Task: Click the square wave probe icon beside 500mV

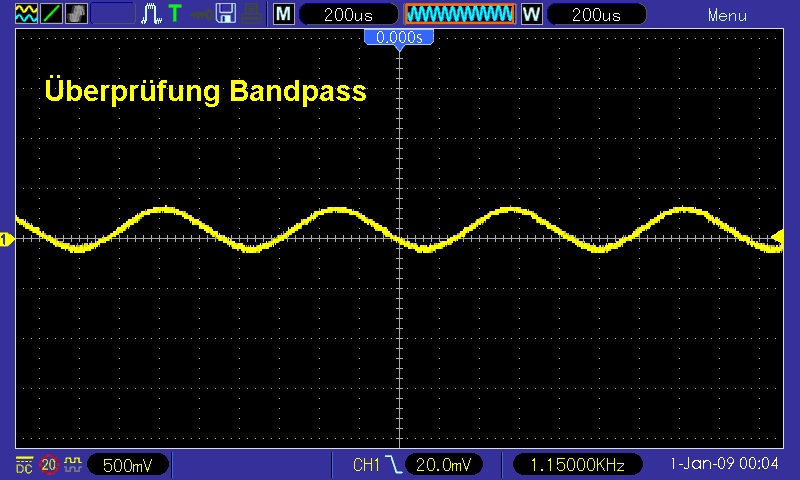Action: [73, 464]
